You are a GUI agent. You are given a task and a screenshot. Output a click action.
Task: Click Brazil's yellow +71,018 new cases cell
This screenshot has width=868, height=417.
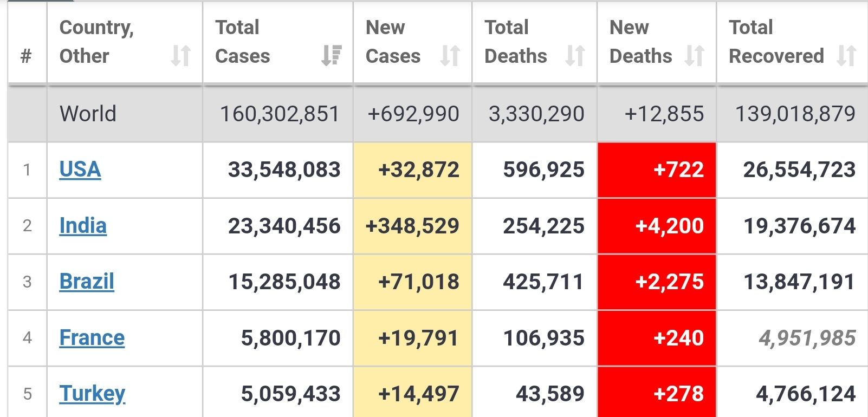[x=419, y=282]
